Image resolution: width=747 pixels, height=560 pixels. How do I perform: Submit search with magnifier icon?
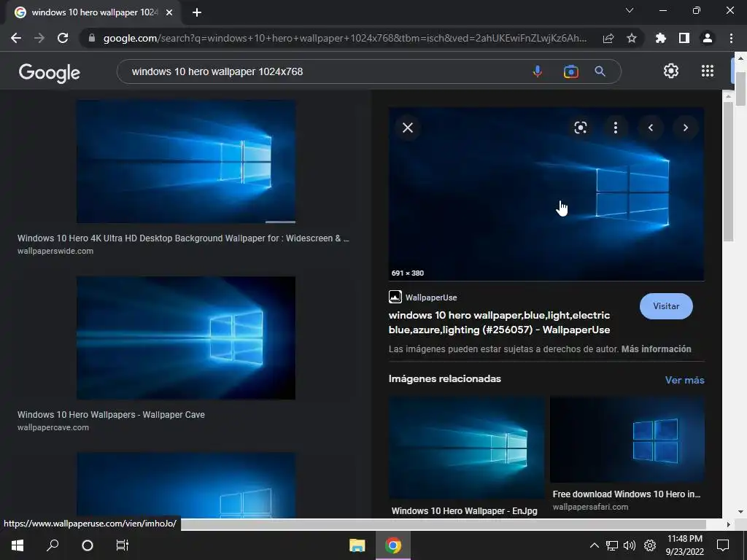click(600, 71)
